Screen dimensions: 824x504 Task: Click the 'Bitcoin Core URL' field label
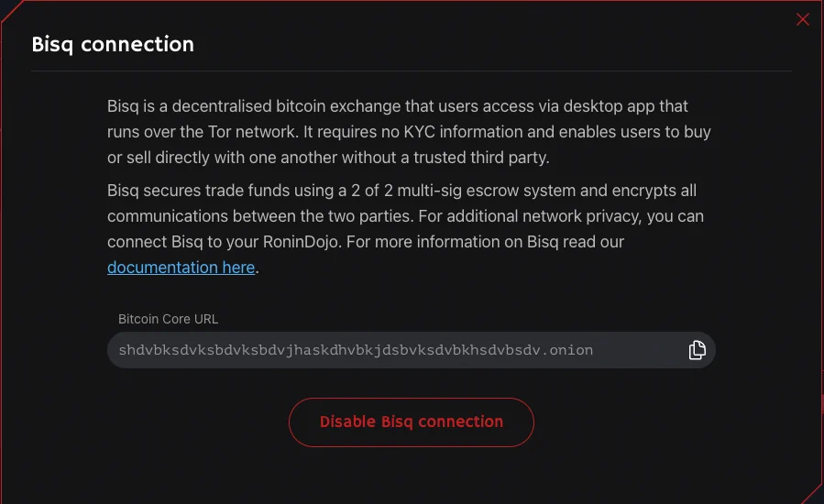[x=168, y=319]
